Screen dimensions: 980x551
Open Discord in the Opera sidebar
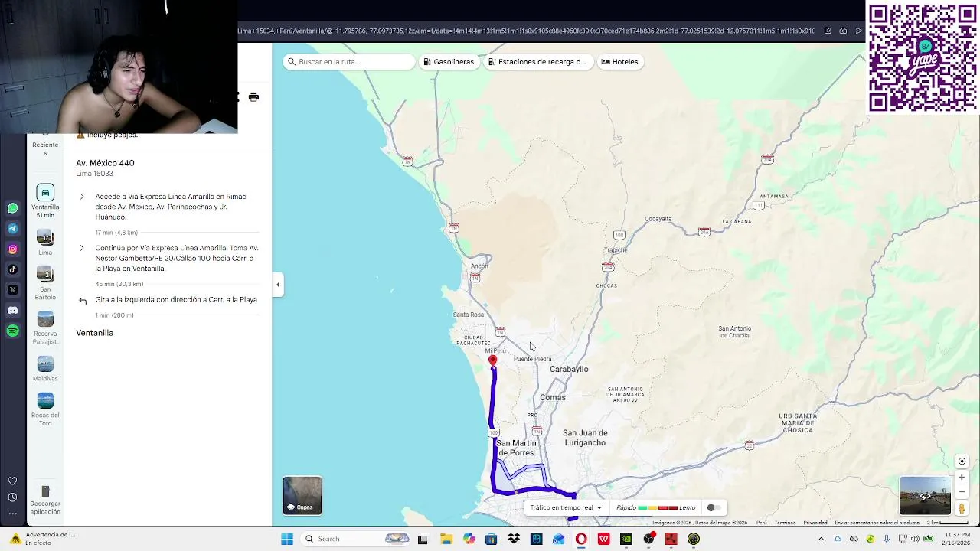12,311
